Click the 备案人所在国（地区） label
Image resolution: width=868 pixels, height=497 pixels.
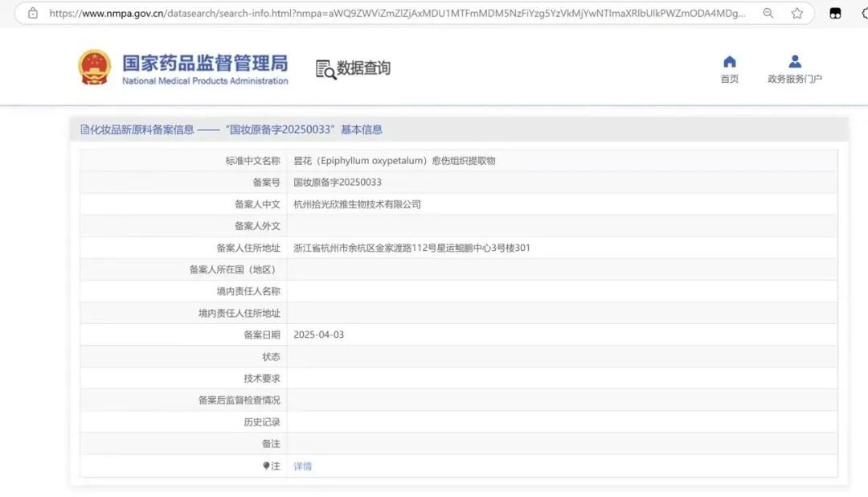click(235, 269)
